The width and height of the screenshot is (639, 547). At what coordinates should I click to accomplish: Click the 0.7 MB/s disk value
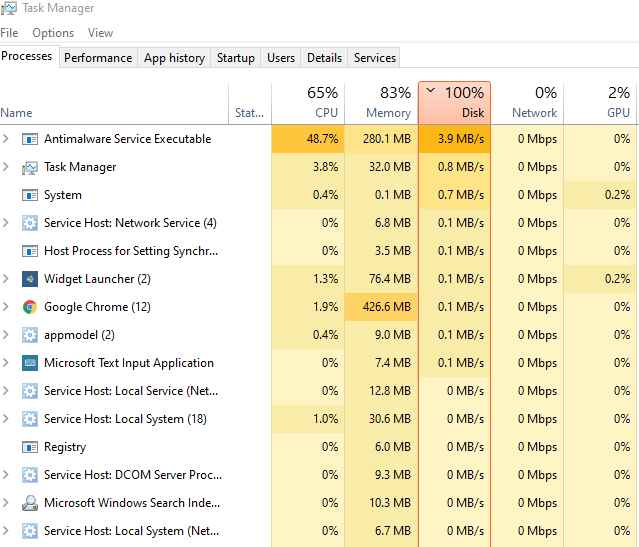[454, 195]
